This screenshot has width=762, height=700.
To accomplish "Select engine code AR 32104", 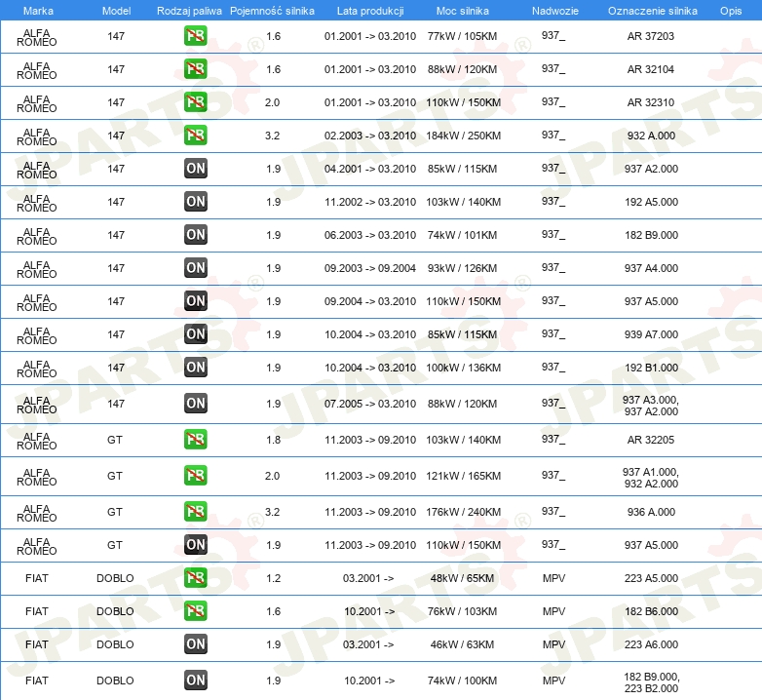I will pos(651,69).
